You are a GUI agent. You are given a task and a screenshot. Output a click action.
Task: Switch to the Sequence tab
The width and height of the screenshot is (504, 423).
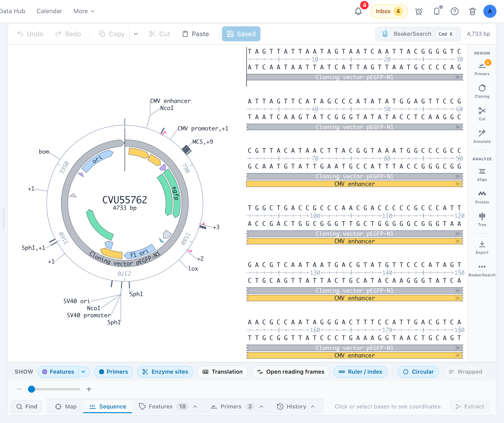[108, 407]
